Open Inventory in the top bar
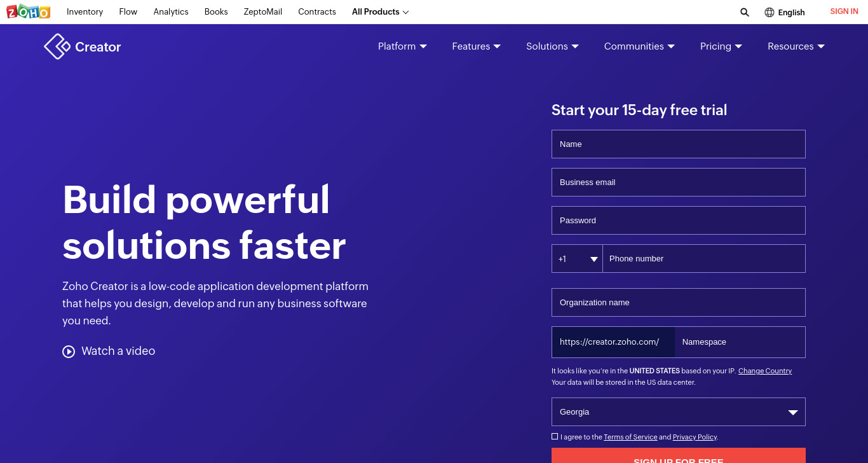 pyautogui.click(x=85, y=12)
